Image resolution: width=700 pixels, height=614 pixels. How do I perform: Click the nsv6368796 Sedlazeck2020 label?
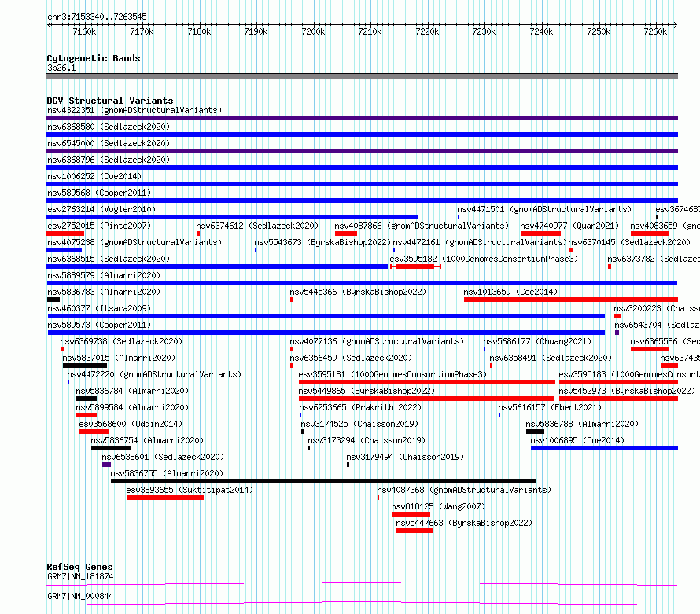coord(109,160)
